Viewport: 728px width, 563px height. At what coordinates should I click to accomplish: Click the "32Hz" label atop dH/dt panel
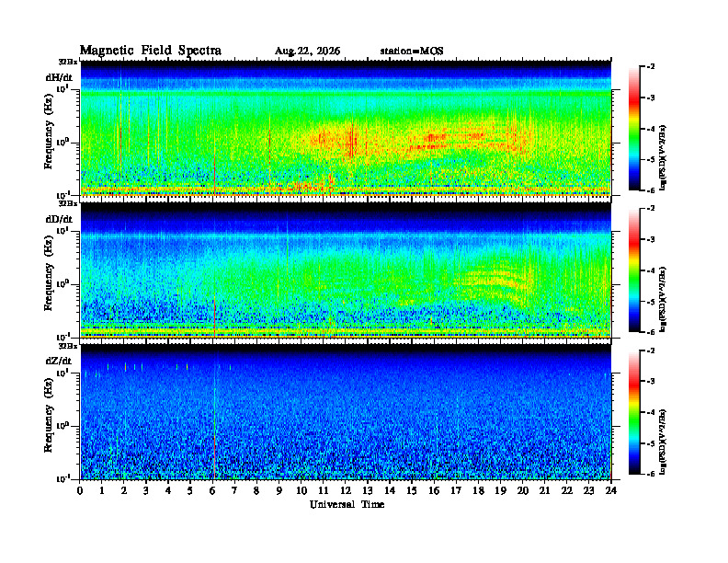(68, 62)
